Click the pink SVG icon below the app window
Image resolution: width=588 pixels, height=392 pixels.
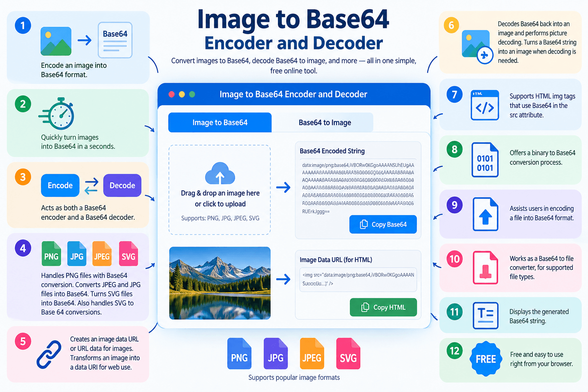pyautogui.click(x=348, y=353)
